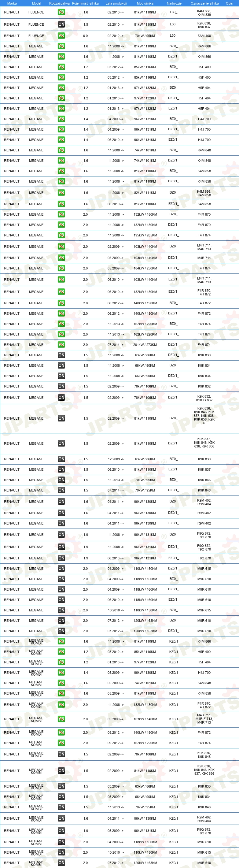Click the Oznaczenie silnika column header
Image resolution: width=239 pixels, height=868 pixels.
tap(204, 3)
